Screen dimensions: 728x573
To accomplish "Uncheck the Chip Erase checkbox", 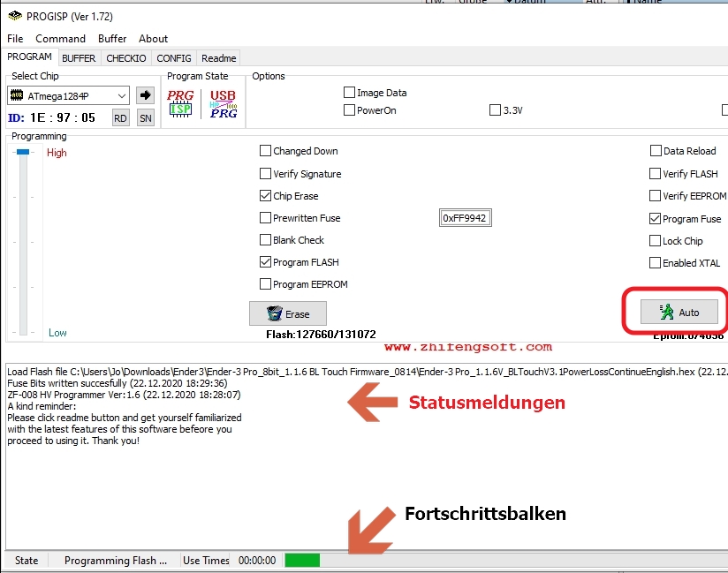I will tap(265, 195).
